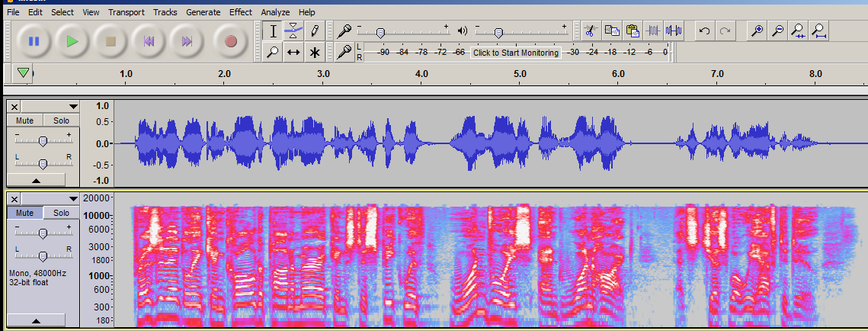Enable the Multi-tool asterisk mode
The height and width of the screenshot is (331, 868).
point(314,52)
